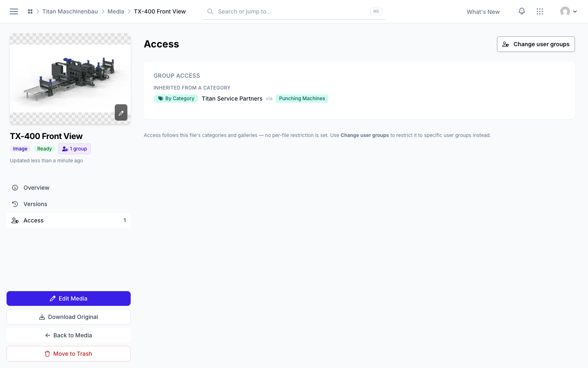This screenshot has height=368, width=588.
Task: Click the TX-400 Front View title heading
Action: click(46, 136)
